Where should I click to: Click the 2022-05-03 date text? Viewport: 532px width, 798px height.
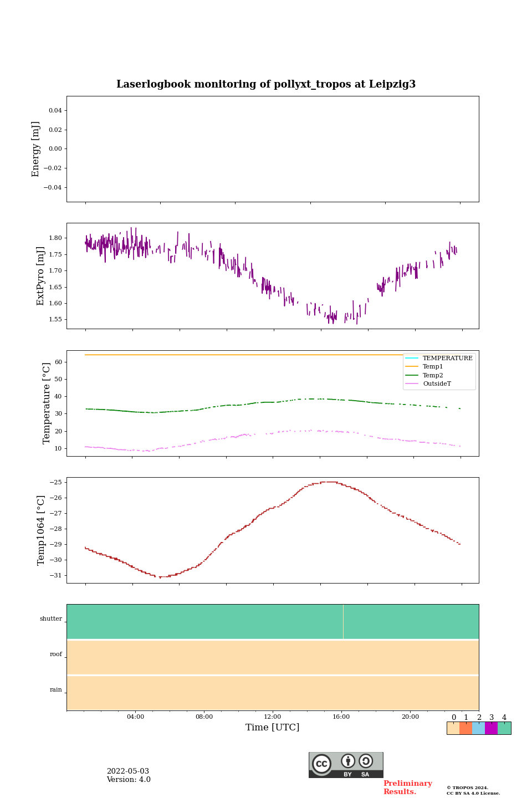pyautogui.click(x=128, y=771)
